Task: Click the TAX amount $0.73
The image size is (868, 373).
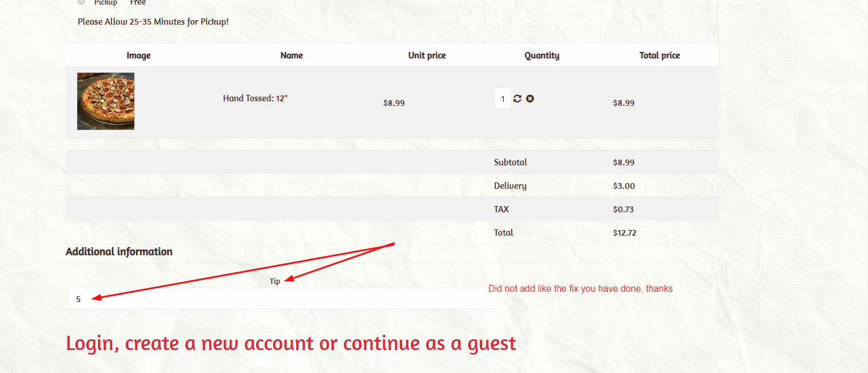Action: 623,209
